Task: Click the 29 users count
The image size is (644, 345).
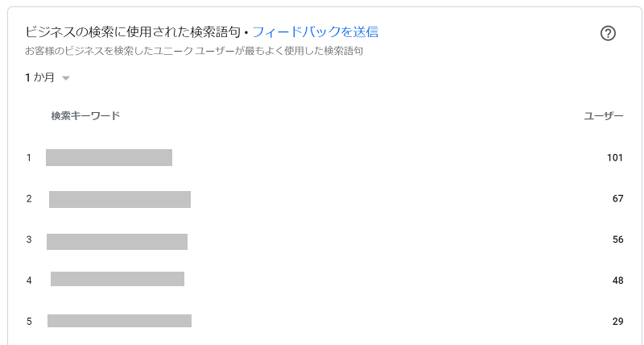Action: [617, 321]
